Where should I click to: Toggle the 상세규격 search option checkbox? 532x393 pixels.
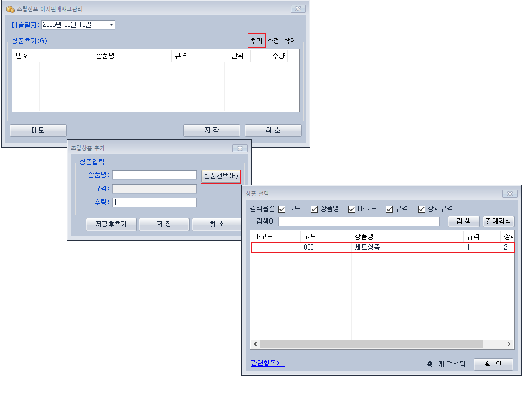(x=422, y=209)
